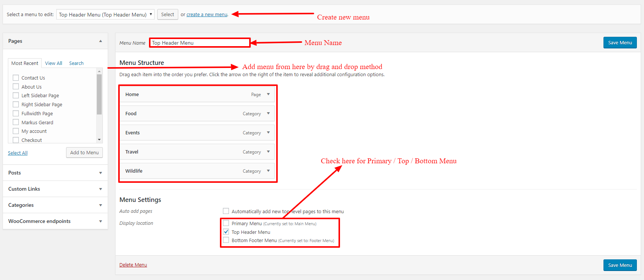Click the Menu Name text field
The height and width of the screenshot is (280, 644).
tap(200, 43)
